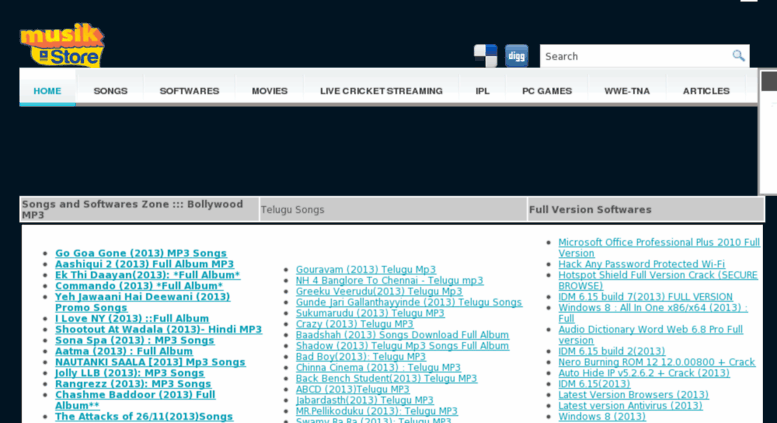Click Hack Any Password Protected Wi-Fi link
777x423 pixels.
click(x=641, y=264)
